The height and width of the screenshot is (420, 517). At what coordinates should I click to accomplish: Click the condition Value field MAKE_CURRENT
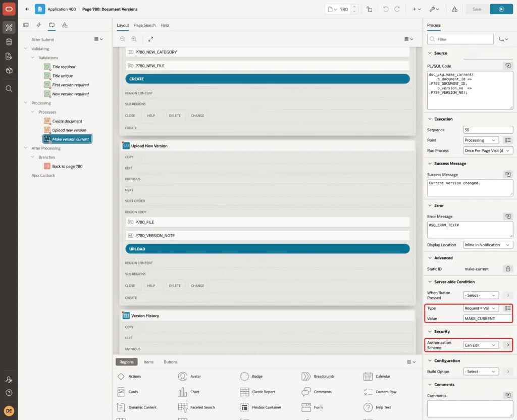tap(488, 319)
